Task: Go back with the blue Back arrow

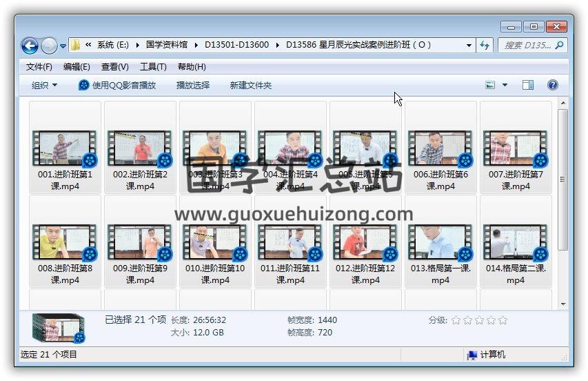Action: click(x=30, y=46)
